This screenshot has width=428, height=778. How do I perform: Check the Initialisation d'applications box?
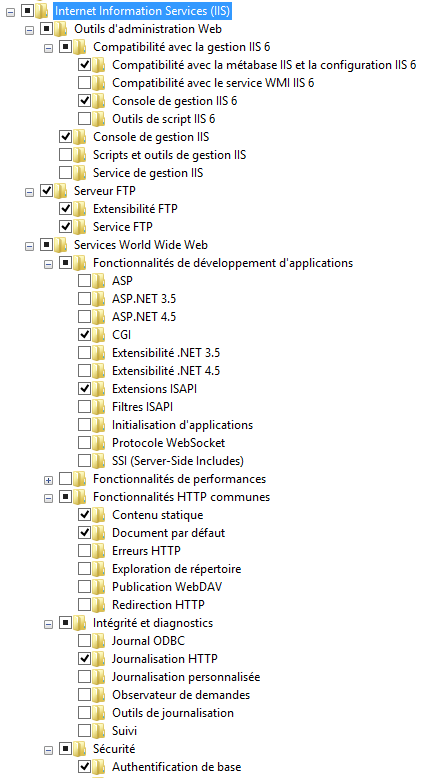coord(84,425)
